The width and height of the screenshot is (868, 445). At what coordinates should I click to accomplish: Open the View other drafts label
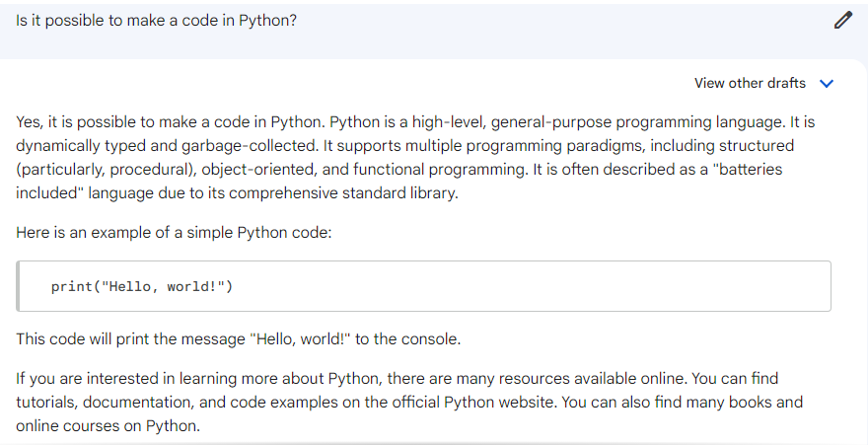point(750,83)
